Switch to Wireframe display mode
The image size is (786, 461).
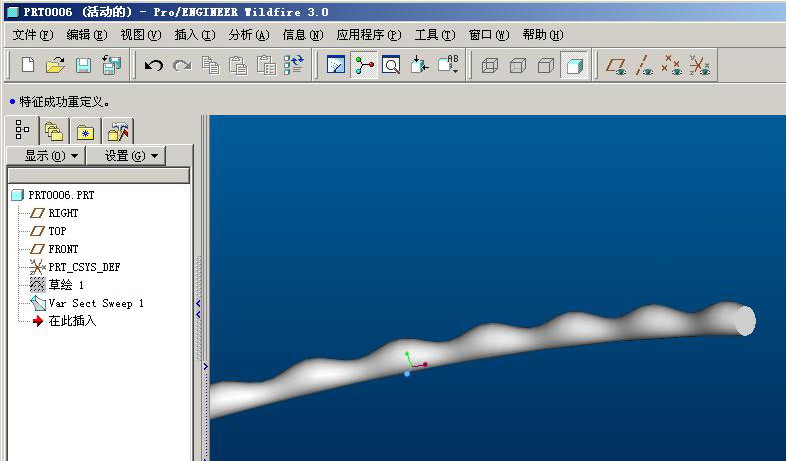(x=490, y=66)
